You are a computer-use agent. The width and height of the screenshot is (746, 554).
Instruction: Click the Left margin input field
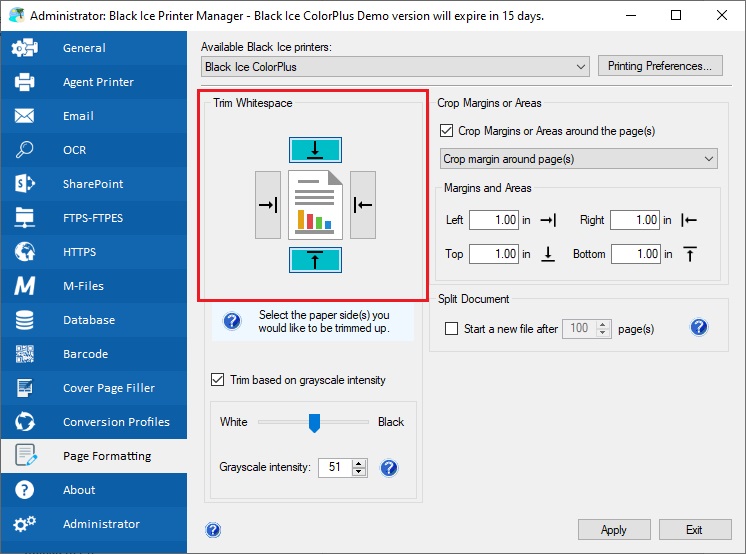click(x=494, y=220)
